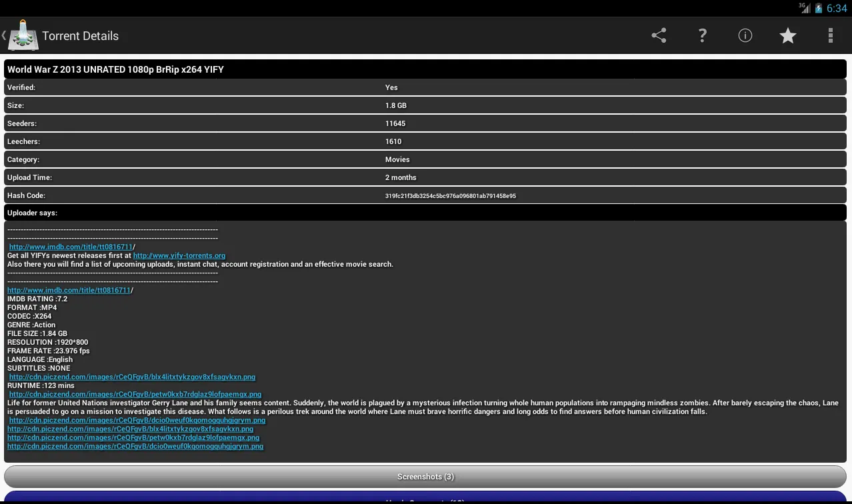Tap the share icon in action bar

coord(659,35)
